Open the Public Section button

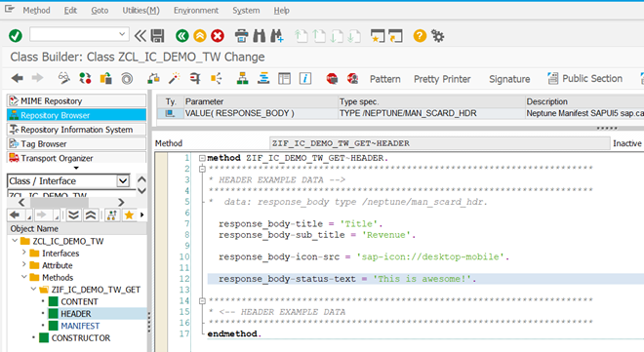click(x=584, y=78)
